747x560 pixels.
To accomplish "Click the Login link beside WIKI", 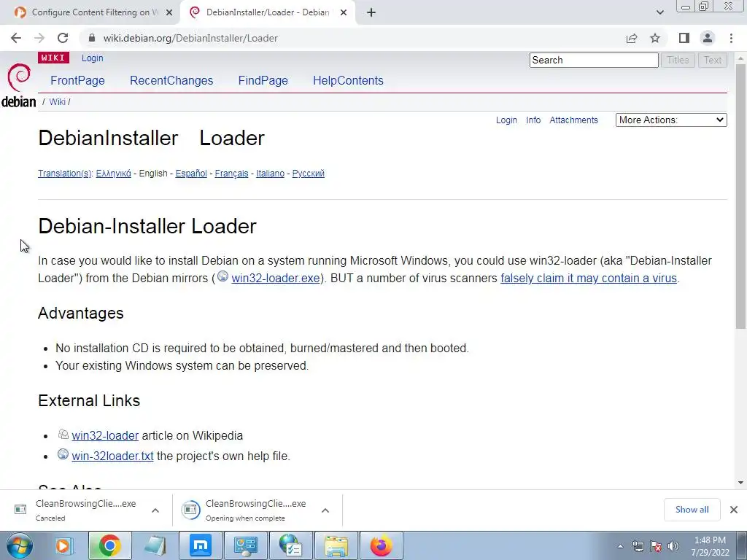I will pos(93,58).
